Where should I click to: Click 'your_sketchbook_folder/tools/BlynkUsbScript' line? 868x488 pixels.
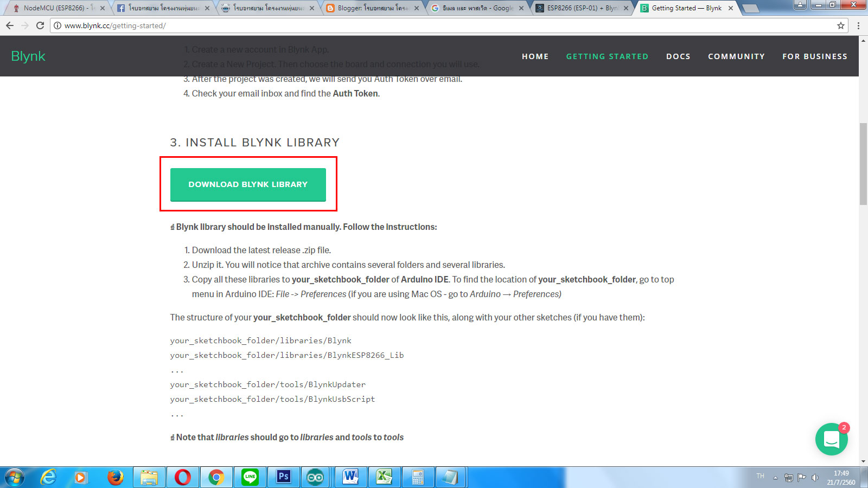click(x=272, y=399)
